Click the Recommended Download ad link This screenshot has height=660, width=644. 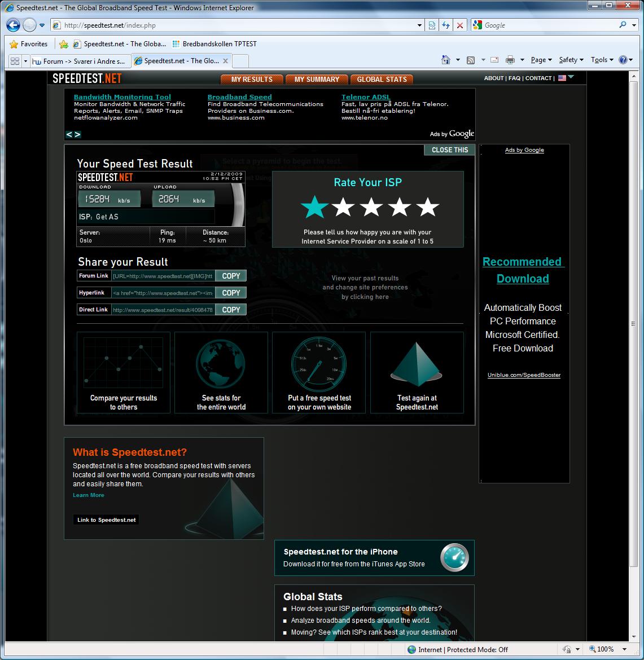tap(523, 270)
